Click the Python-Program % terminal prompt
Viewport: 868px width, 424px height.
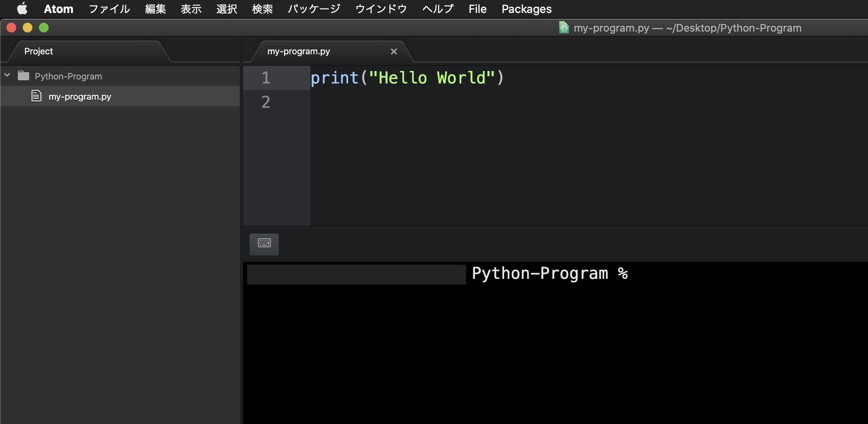(x=549, y=274)
